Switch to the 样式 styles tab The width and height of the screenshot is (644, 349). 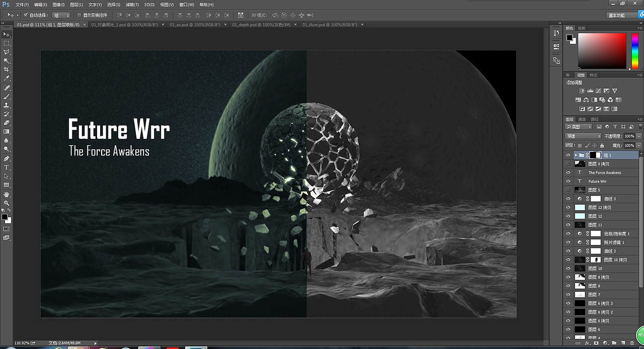point(594,75)
